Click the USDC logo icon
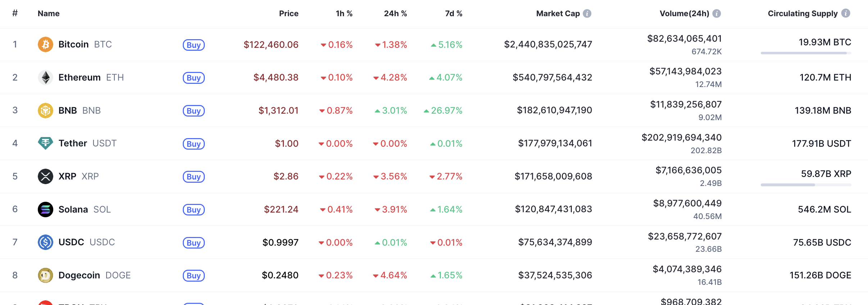This screenshot has height=305, width=868. 45,242
